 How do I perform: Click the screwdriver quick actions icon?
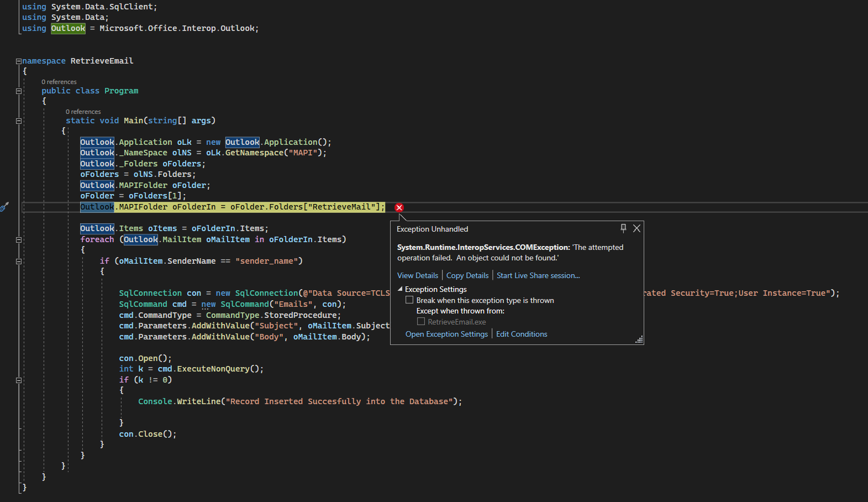(x=4, y=207)
